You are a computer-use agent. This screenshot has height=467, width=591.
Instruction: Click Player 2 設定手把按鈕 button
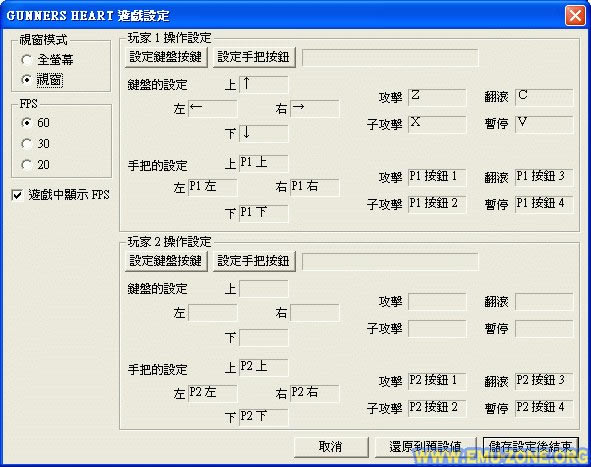(254, 261)
